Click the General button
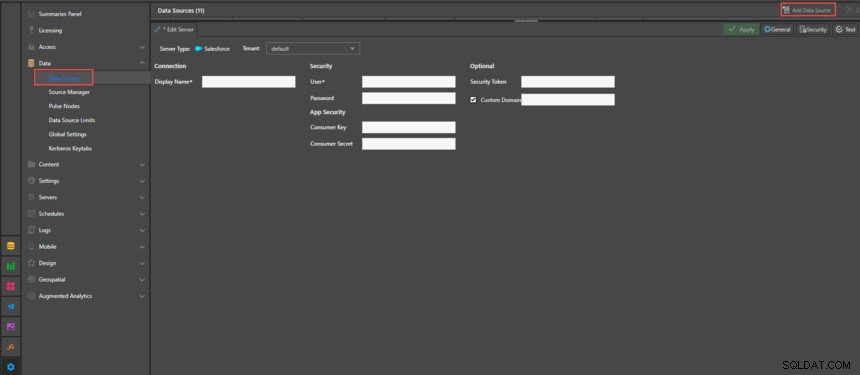 [777, 30]
